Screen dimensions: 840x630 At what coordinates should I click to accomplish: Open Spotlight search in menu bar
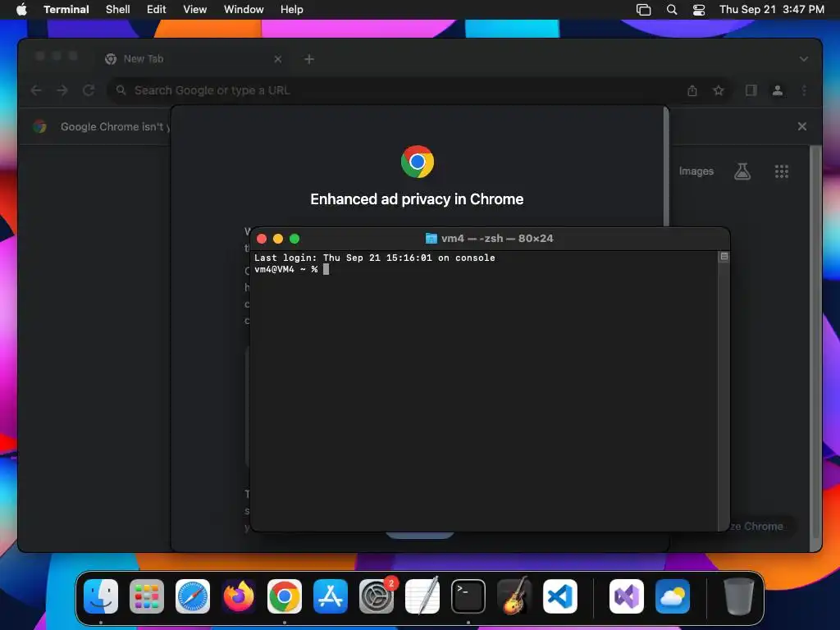[x=672, y=9]
